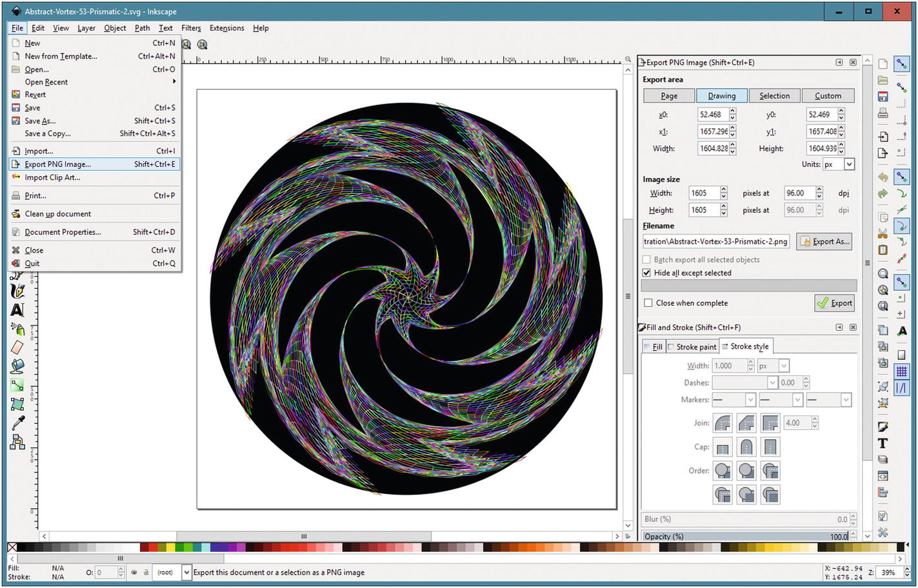Screen dimensions: 918x588
Task: Click the Undo arrow icon
Action: [883, 177]
